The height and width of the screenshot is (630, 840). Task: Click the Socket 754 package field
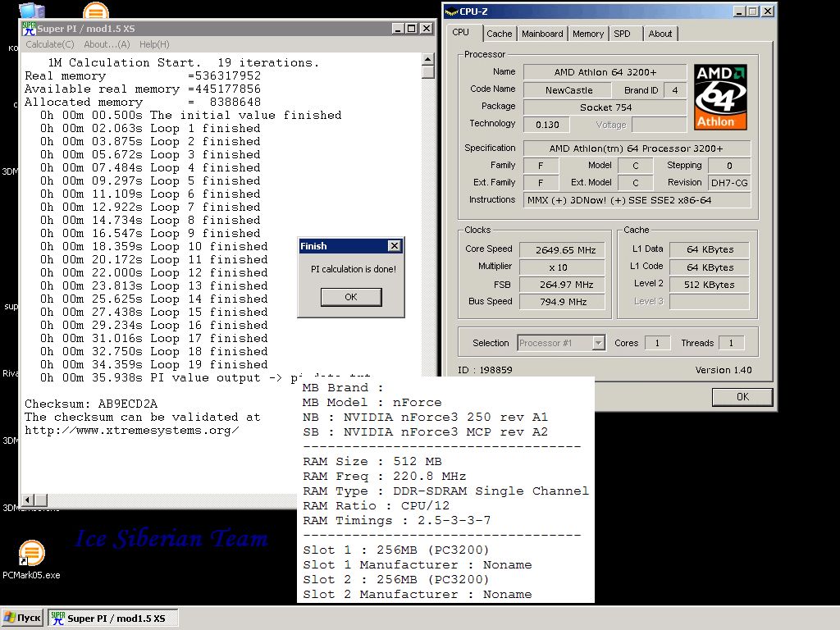(x=605, y=107)
